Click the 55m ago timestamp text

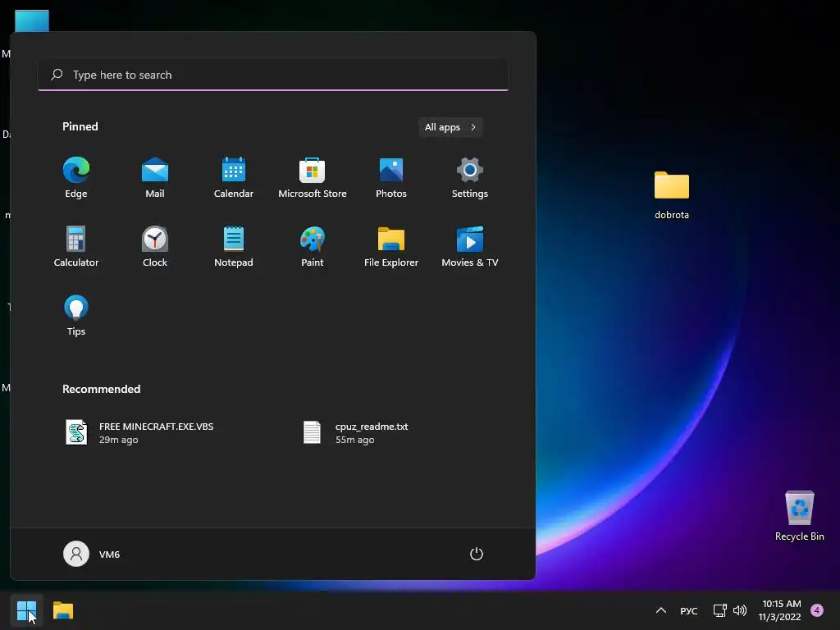click(354, 440)
